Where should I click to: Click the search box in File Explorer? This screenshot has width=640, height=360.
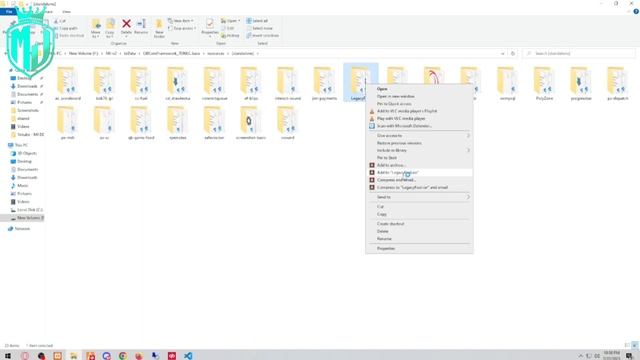pos(579,53)
